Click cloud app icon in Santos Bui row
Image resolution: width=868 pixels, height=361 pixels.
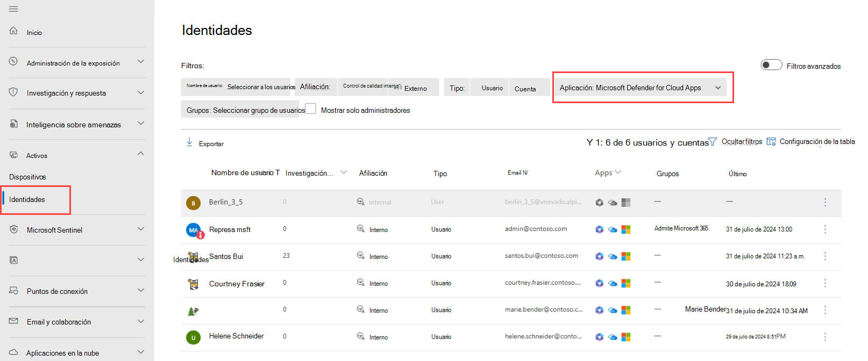pos(613,257)
